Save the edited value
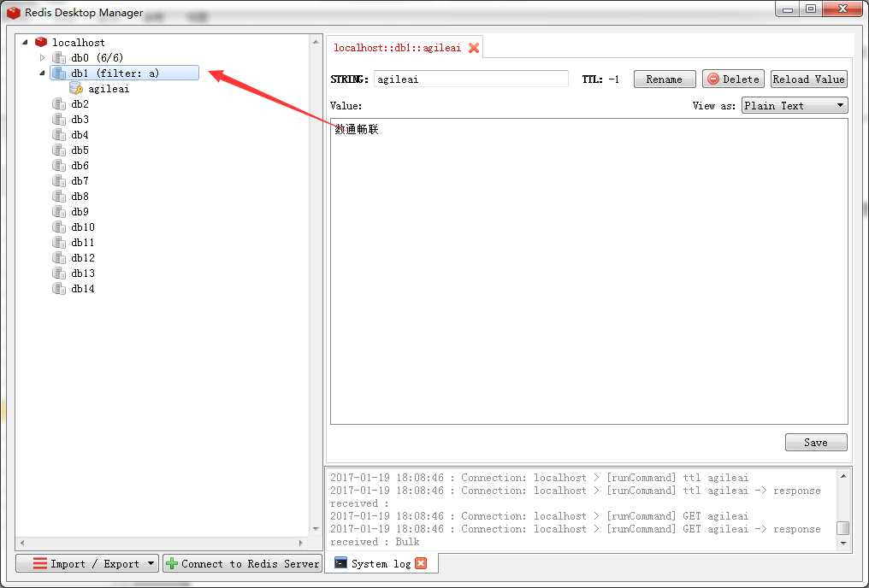 coord(816,443)
